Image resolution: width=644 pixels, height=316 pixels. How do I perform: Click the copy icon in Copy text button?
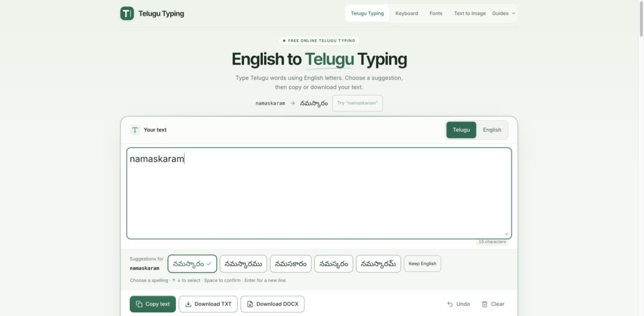[139, 304]
